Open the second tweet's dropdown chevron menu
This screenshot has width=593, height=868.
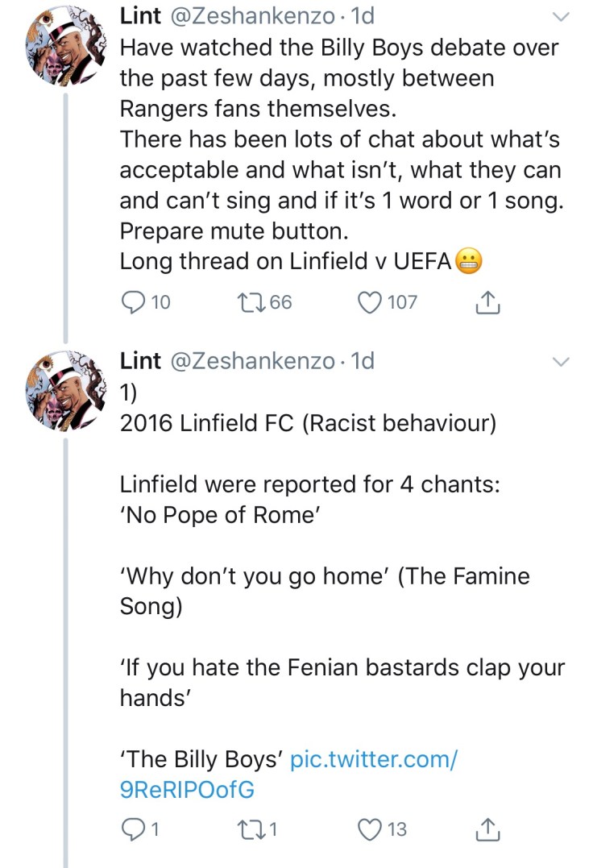(562, 362)
